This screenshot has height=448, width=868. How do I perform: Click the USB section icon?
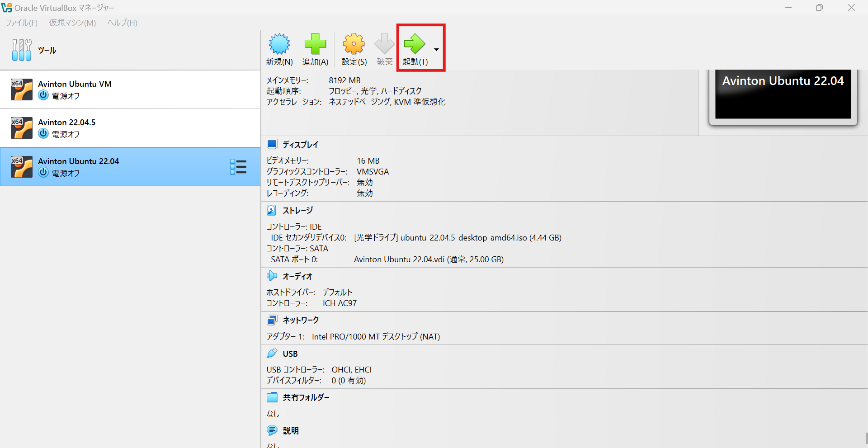click(x=272, y=353)
